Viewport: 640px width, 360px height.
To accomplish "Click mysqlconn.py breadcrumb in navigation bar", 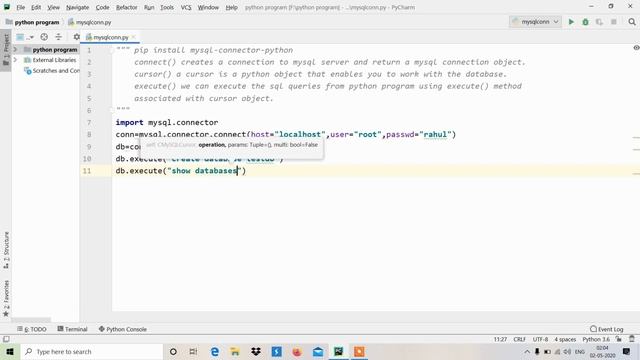I will (x=90, y=22).
